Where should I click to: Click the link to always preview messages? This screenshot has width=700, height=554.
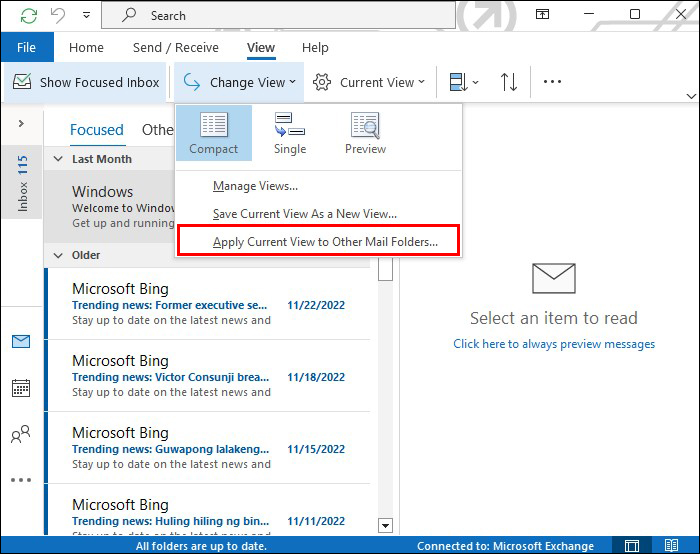pyautogui.click(x=554, y=344)
